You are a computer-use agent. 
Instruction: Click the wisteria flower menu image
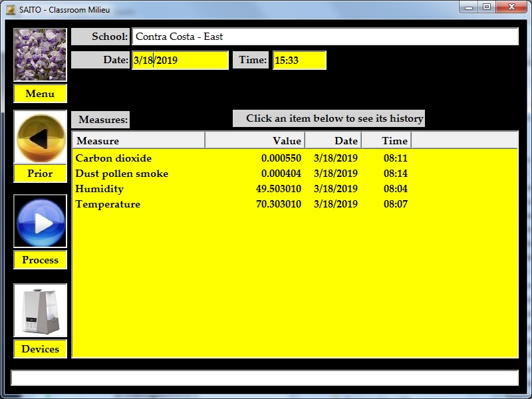tap(40, 55)
